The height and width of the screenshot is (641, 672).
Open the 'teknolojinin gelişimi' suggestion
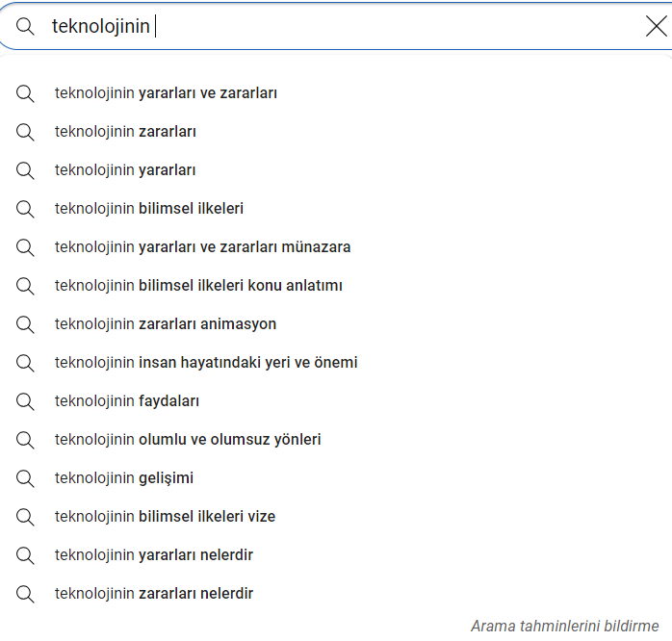point(124,478)
